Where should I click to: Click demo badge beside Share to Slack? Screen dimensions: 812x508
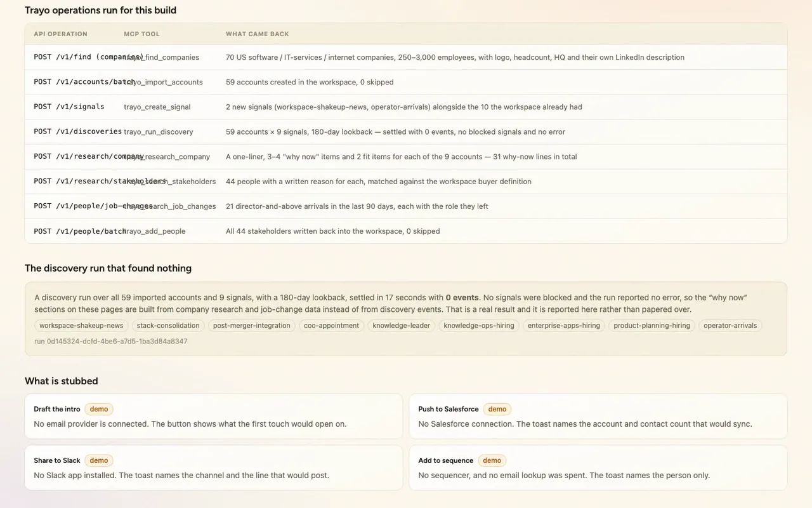tap(99, 460)
